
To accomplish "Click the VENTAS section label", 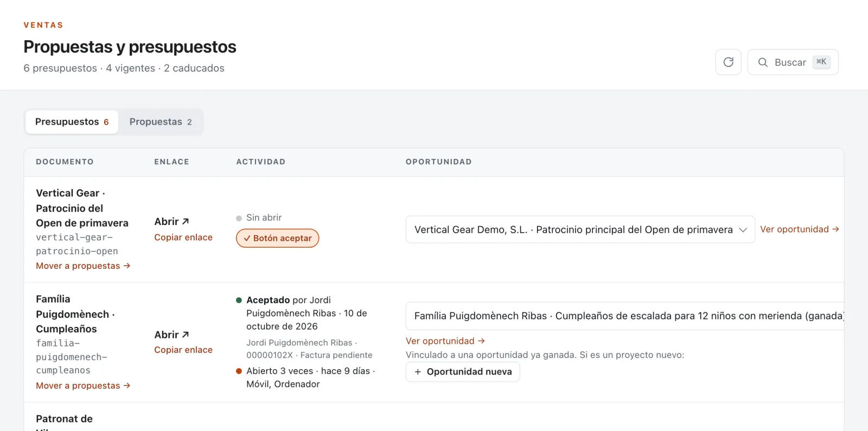I will (x=43, y=25).
